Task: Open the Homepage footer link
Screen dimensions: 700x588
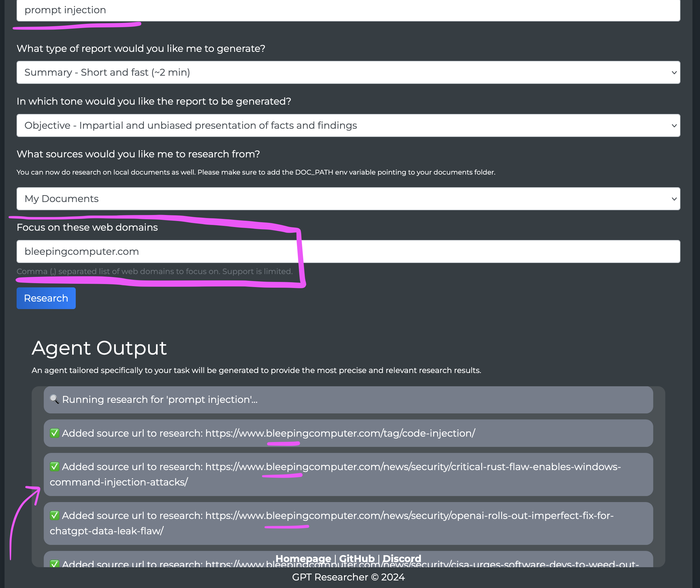Action: click(303, 558)
